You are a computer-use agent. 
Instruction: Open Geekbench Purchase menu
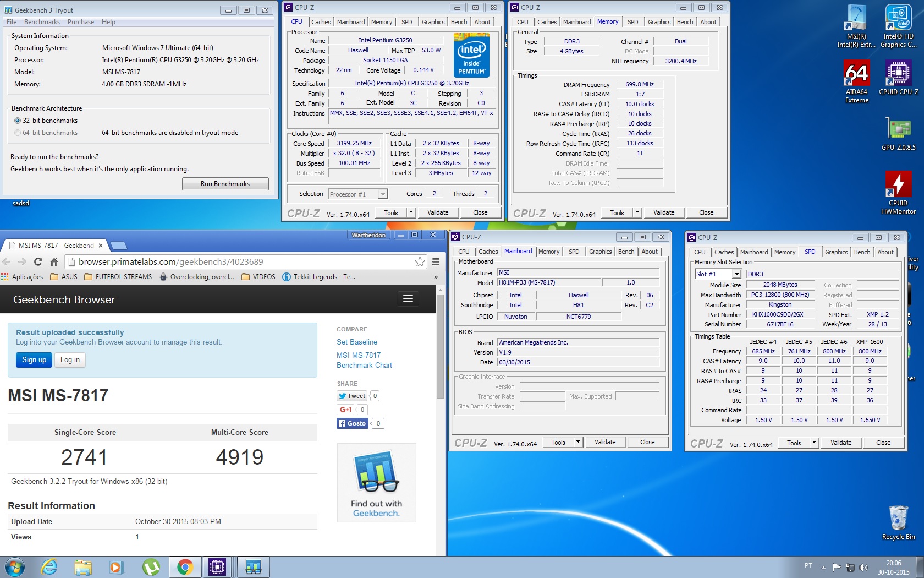[x=81, y=22]
